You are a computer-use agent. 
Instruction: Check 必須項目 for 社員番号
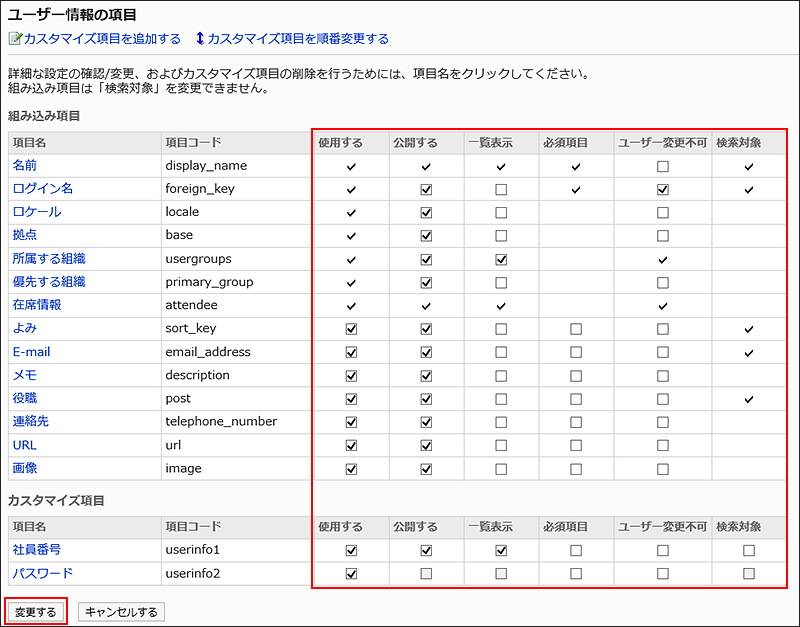(x=576, y=550)
